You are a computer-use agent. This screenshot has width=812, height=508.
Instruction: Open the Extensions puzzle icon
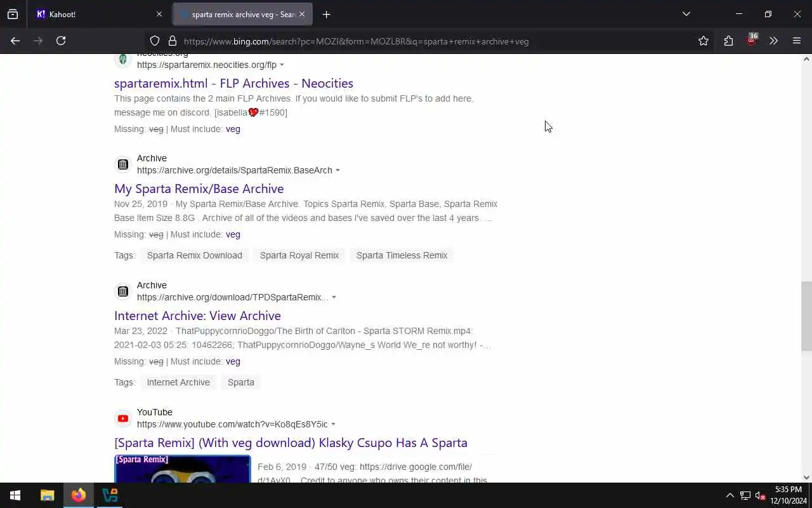click(728, 41)
